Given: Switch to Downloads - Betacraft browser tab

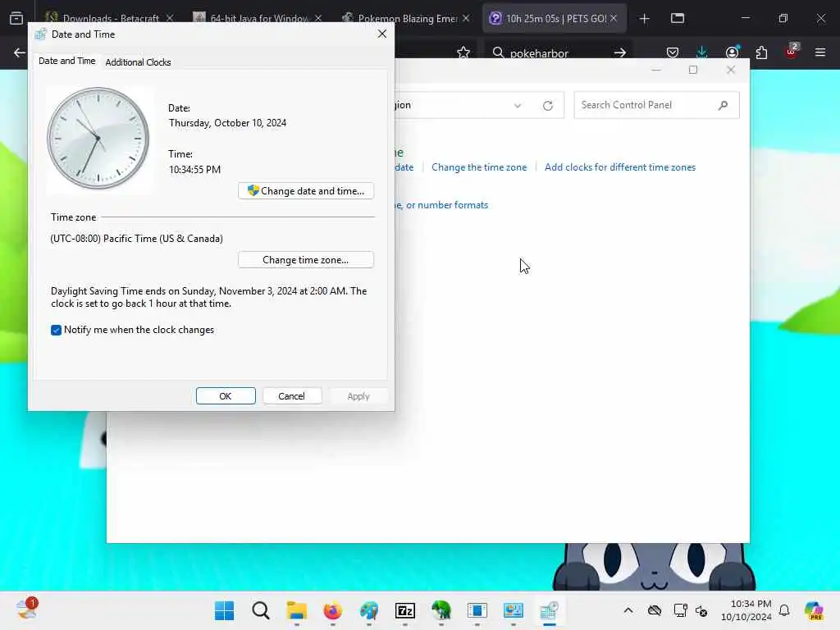Looking at the screenshot, I should click(x=111, y=18).
